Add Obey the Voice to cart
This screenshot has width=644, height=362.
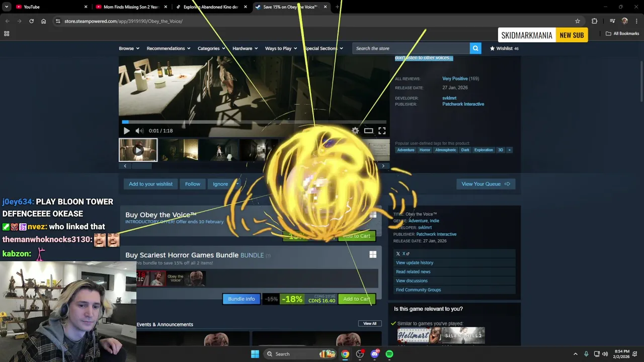tap(357, 236)
